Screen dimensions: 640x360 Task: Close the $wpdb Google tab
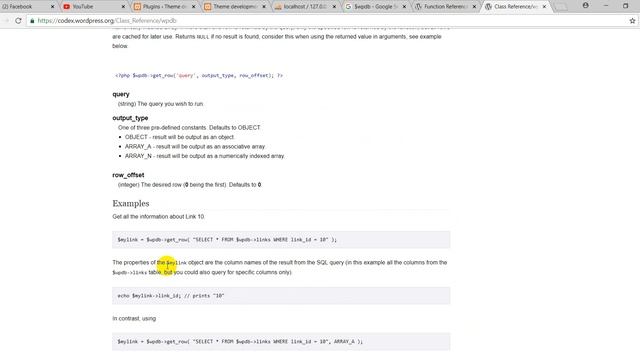coord(404,7)
